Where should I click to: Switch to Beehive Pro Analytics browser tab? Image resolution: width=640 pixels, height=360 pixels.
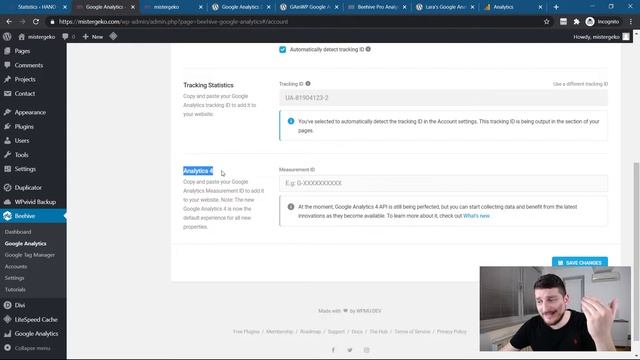pos(377,7)
